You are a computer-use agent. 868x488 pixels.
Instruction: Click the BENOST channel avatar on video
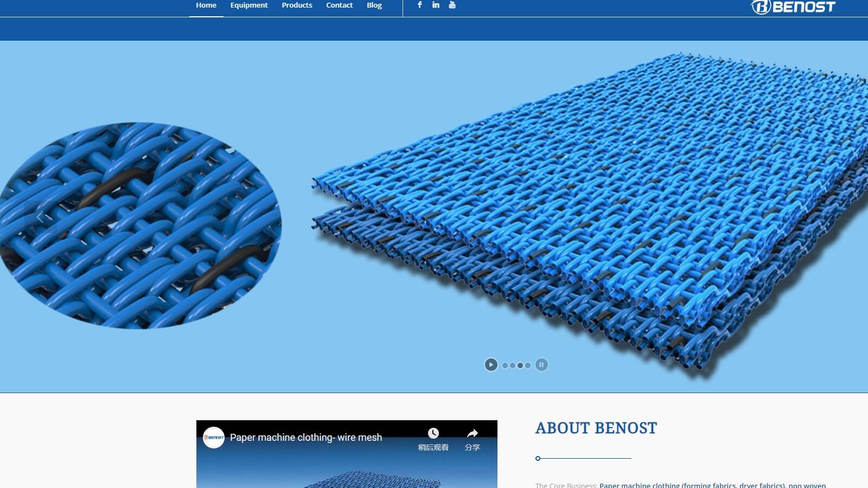[214, 438]
